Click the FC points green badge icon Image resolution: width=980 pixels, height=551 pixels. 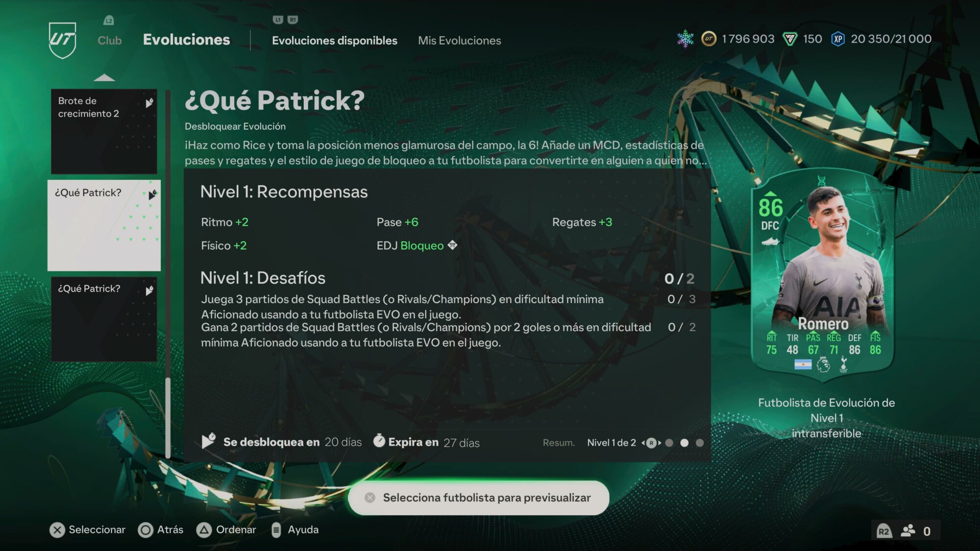[790, 39]
